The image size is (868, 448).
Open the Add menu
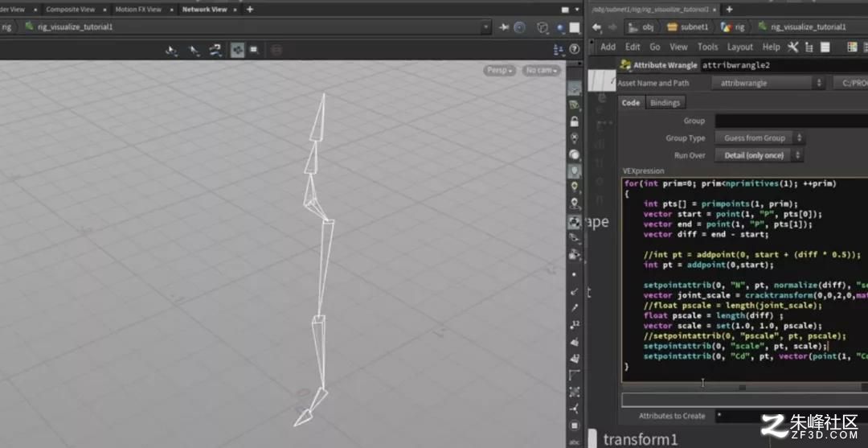point(608,47)
